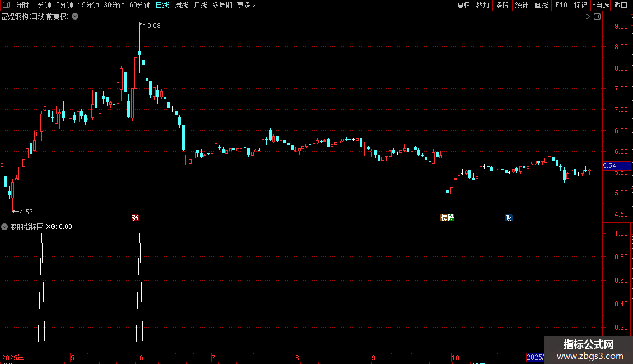Click the panel layout icon at top-left

pyautogui.click(x=6, y=5)
